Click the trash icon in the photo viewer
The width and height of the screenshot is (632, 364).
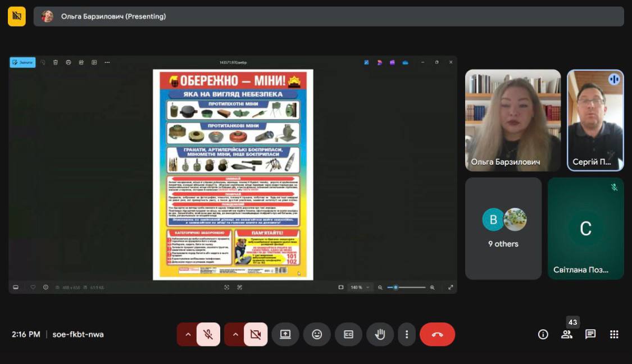[56, 62]
